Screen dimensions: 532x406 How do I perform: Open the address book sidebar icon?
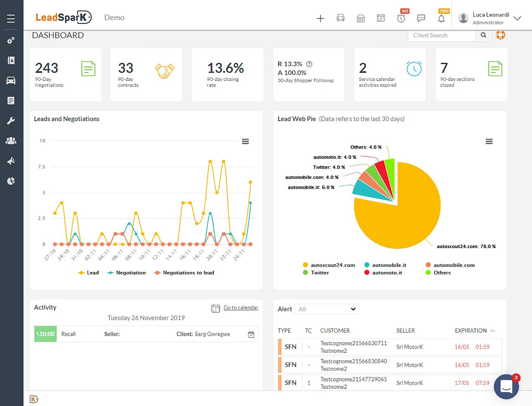11,60
